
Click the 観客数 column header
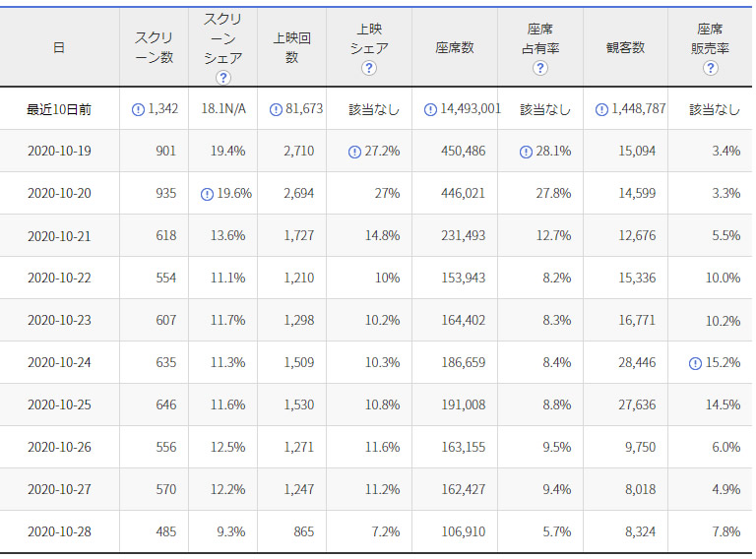click(x=625, y=47)
